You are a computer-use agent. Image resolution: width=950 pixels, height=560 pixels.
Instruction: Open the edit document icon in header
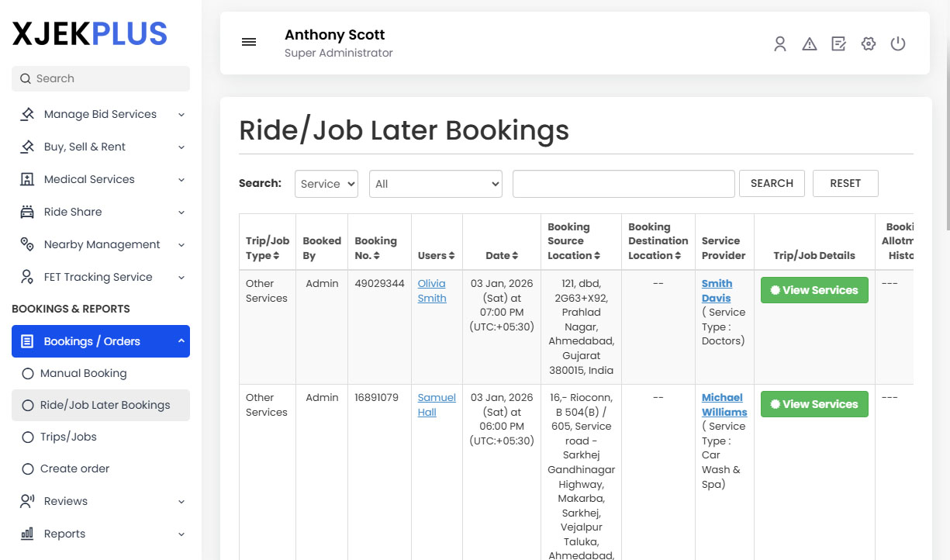(x=838, y=44)
